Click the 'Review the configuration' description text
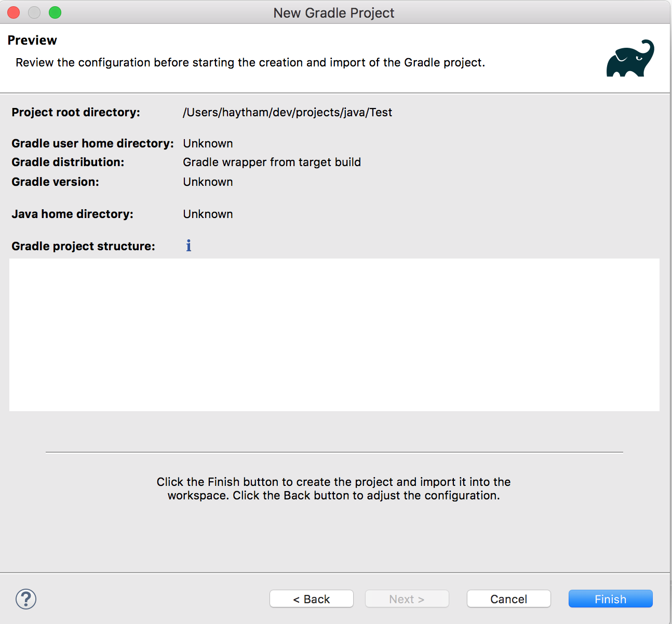Viewport: 672px width, 624px height. click(x=250, y=62)
